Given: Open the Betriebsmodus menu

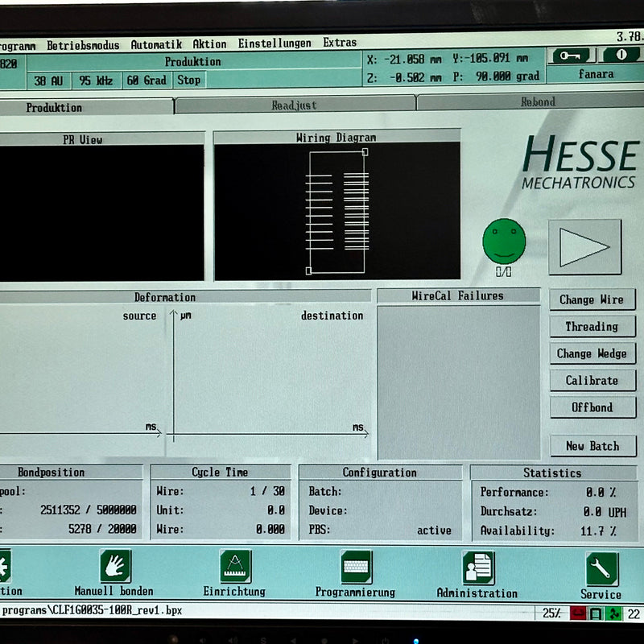Looking at the screenshot, I should click(83, 45).
